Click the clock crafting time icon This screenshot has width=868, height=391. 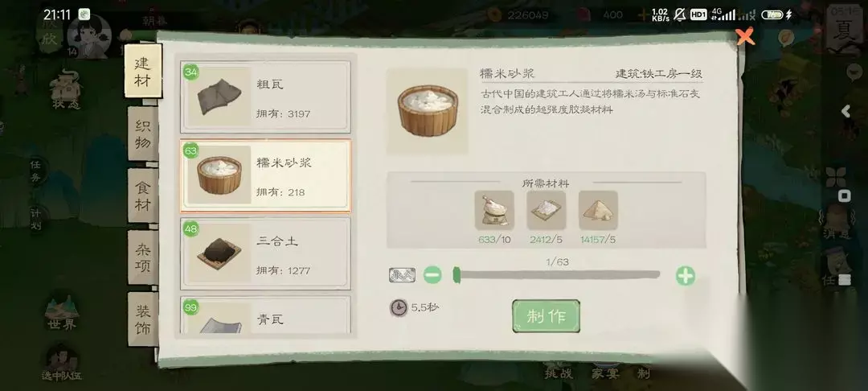coord(399,307)
